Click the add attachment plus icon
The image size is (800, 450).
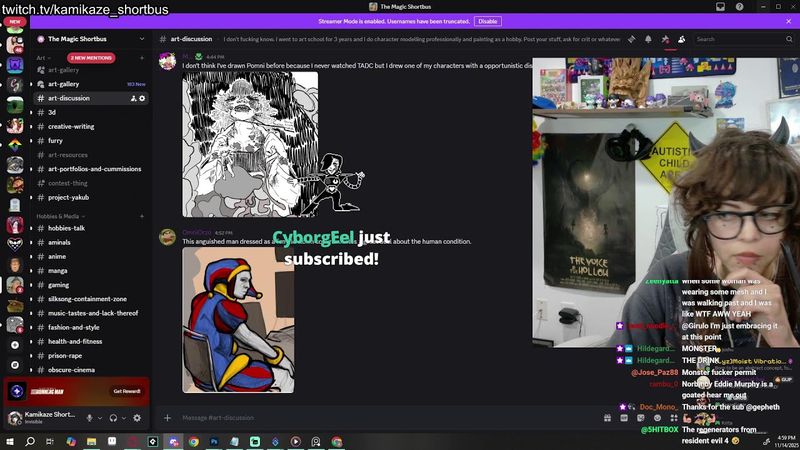tap(167, 417)
